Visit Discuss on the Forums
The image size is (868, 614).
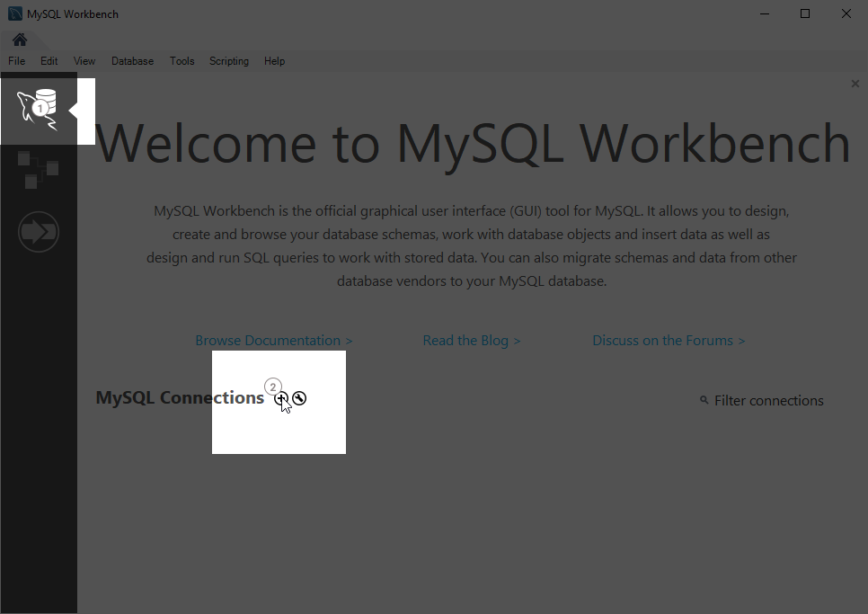point(669,340)
